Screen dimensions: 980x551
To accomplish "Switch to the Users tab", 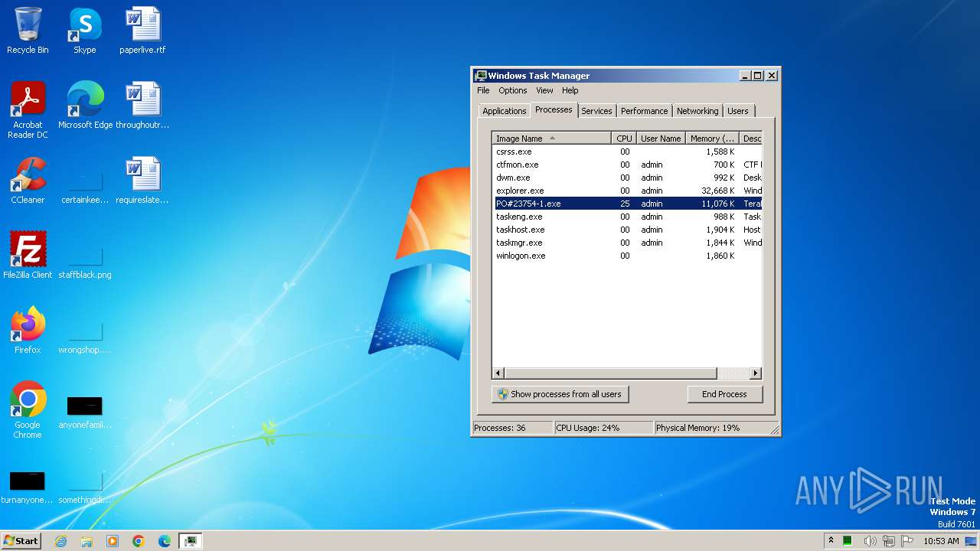I will [x=738, y=111].
